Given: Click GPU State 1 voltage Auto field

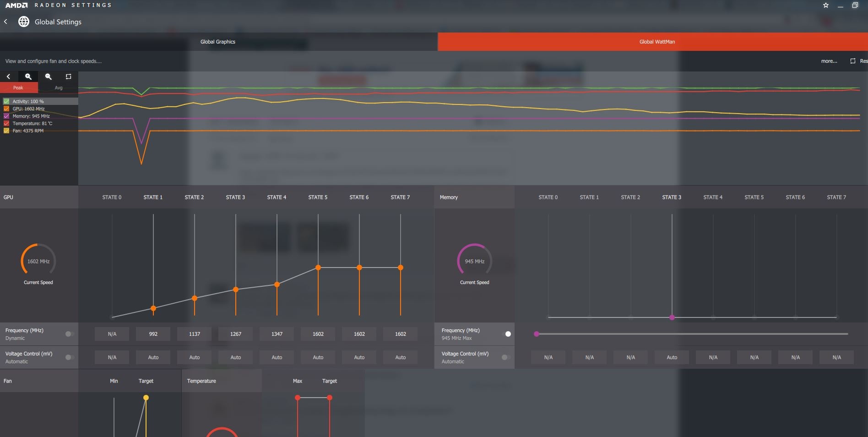Looking at the screenshot, I should [153, 357].
